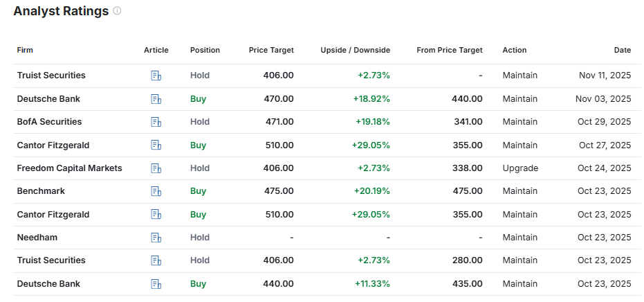Viewport: 644px width, 302px height.
Task: Click the info icon beside Analyst Ratings
Action: click(117, 11)
